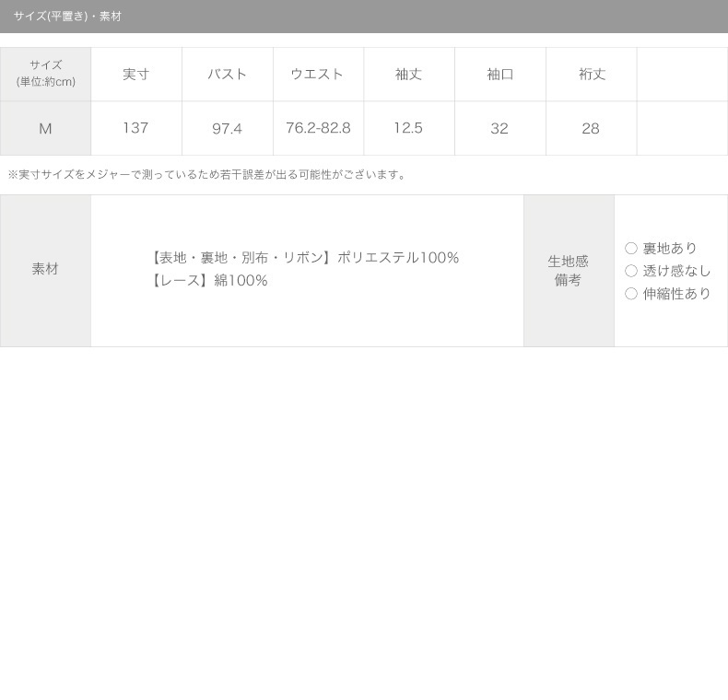Click the circle beside 伸縮性あり

pos(631,294)
